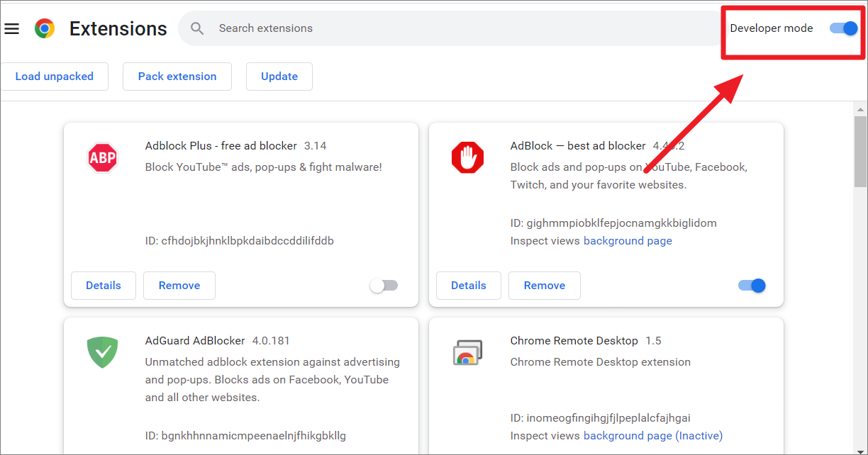Click the Extensions page title
Screen dimensions: 868x455
click(x=118, y=28)
